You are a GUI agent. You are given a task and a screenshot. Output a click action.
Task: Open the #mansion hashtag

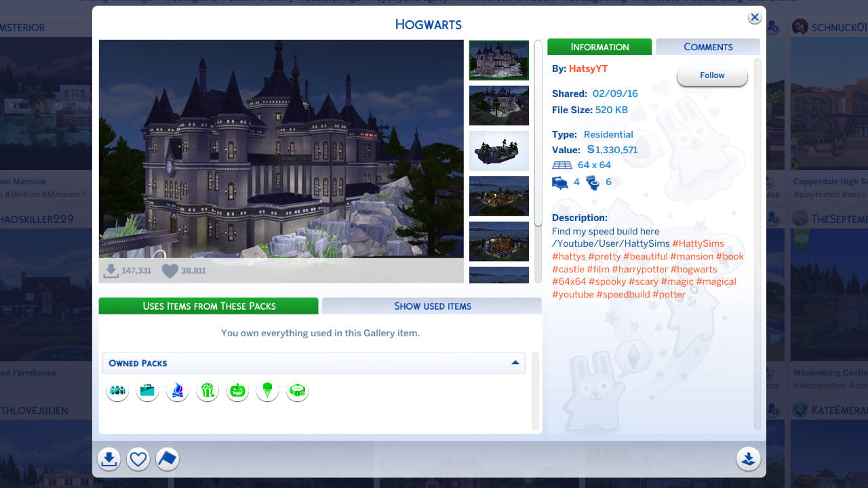coord(691,256)
